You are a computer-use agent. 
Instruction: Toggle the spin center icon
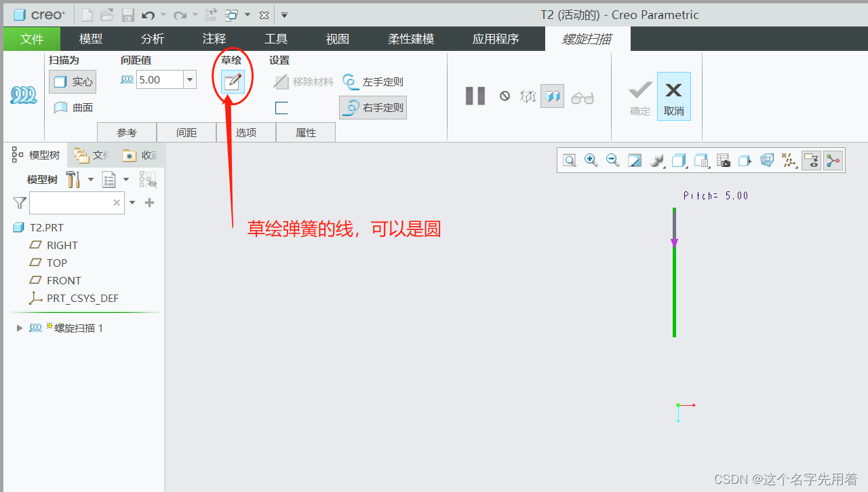833,160
